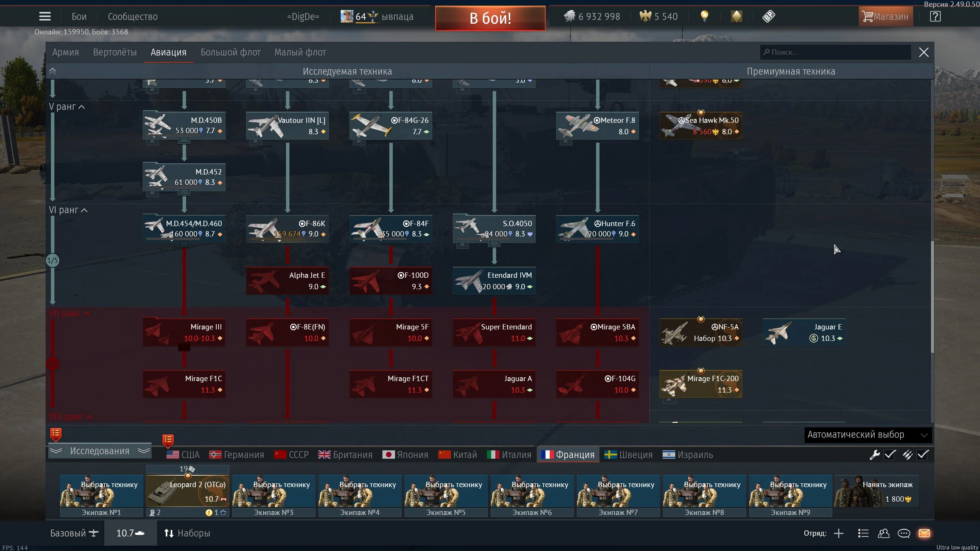Open the Магазин store button
This screenshot has width=980, height=551.
pyautogui.click(x=885, y=16)
